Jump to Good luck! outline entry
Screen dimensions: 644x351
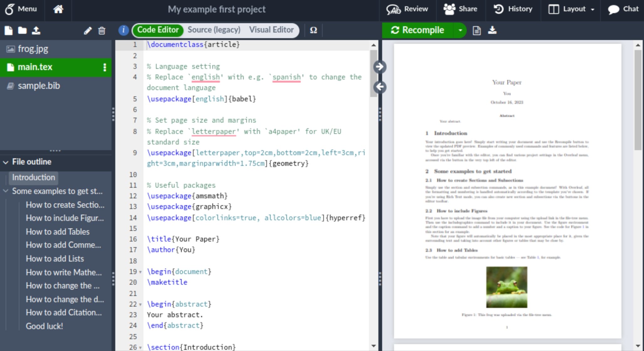44,326
